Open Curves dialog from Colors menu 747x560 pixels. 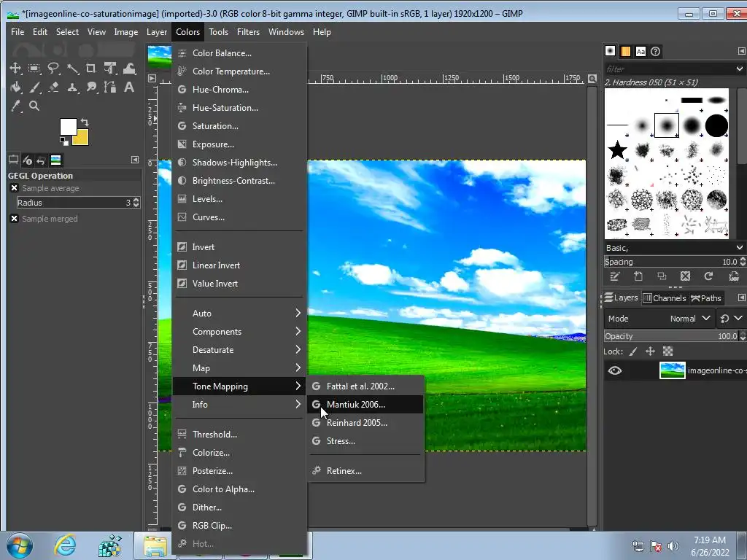pos(239,217)
